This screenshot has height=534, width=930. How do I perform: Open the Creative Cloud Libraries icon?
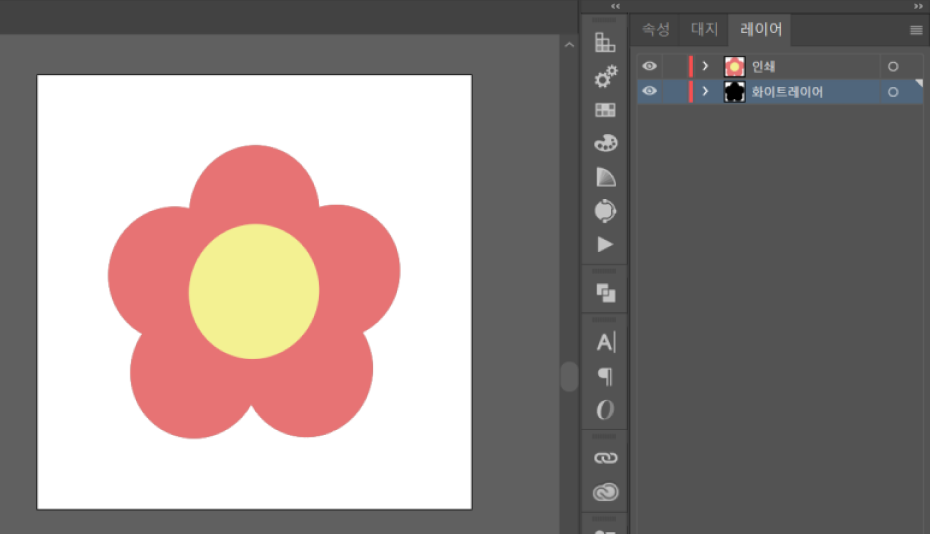coord(605,492)
